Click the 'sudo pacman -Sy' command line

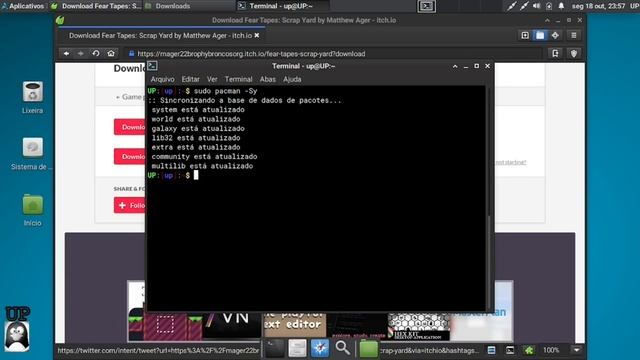pos(225,91)
